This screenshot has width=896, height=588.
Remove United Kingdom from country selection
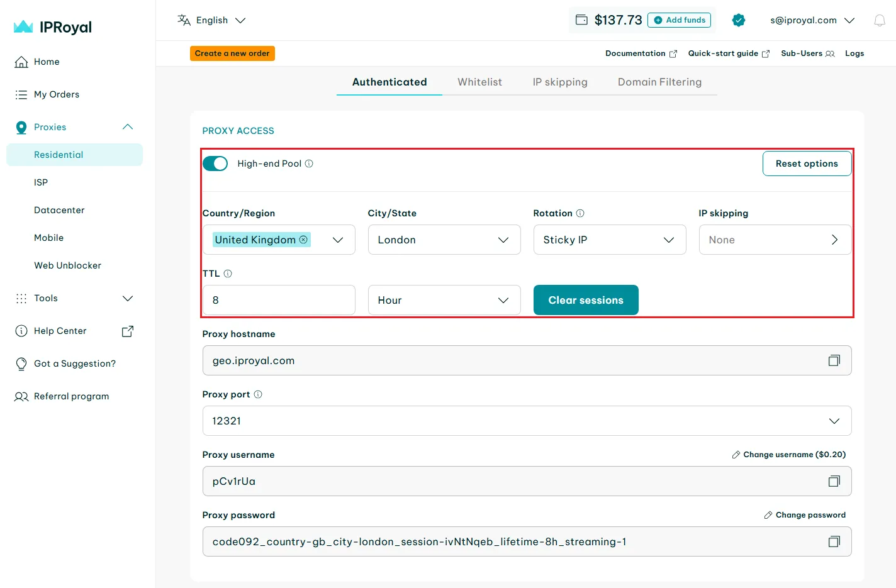tap(303, 240)
